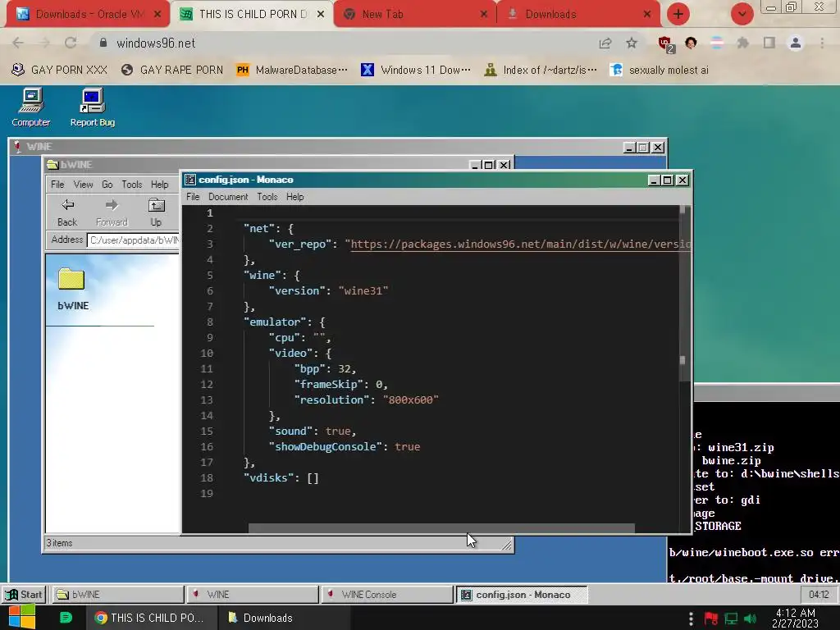The width and height of the screenshot is (840, 630).
Task: Click Monaco's horizontal scrollbar thumb
Action: pos(441,529)
